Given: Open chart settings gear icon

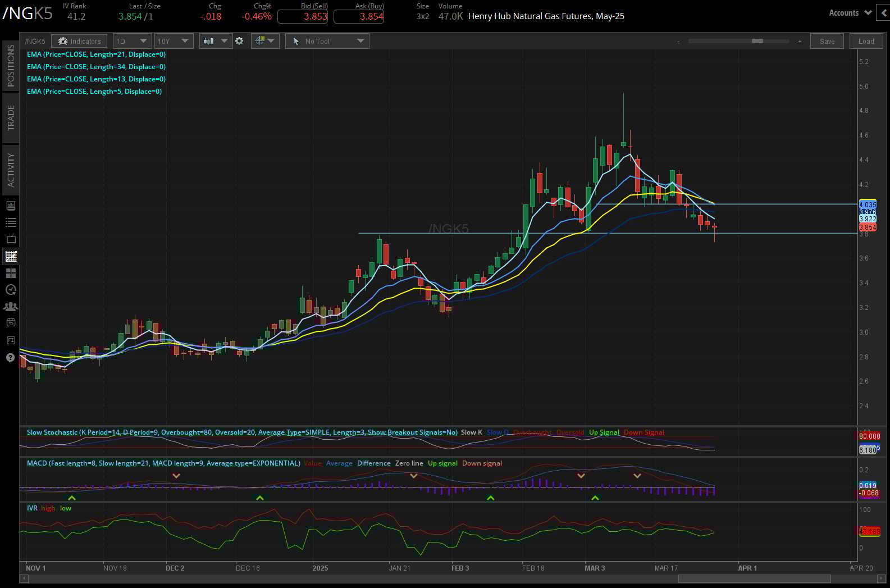Looking at the screenshot, I should pyautogui.click(x=239, y=41).
